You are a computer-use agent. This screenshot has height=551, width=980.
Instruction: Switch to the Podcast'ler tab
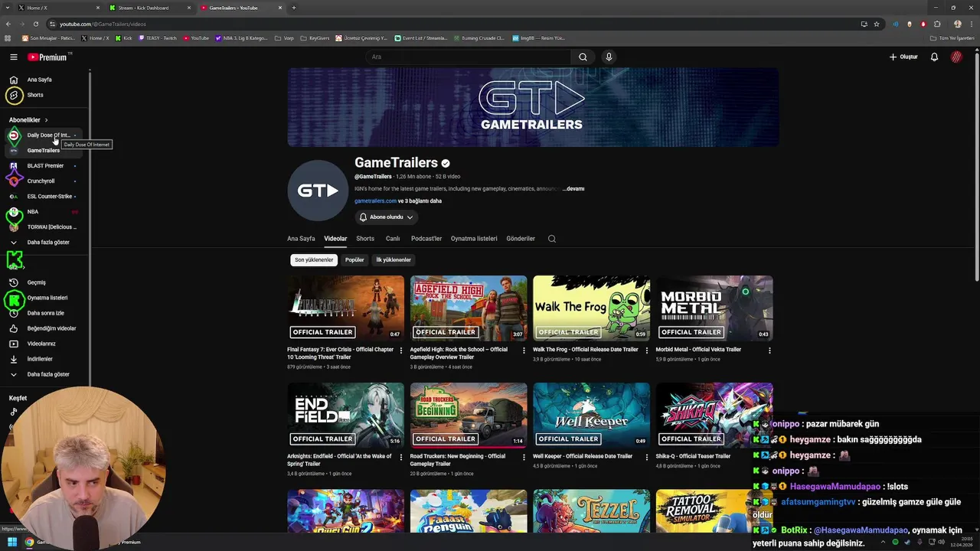pyautogui.click(x=426, y=239)
